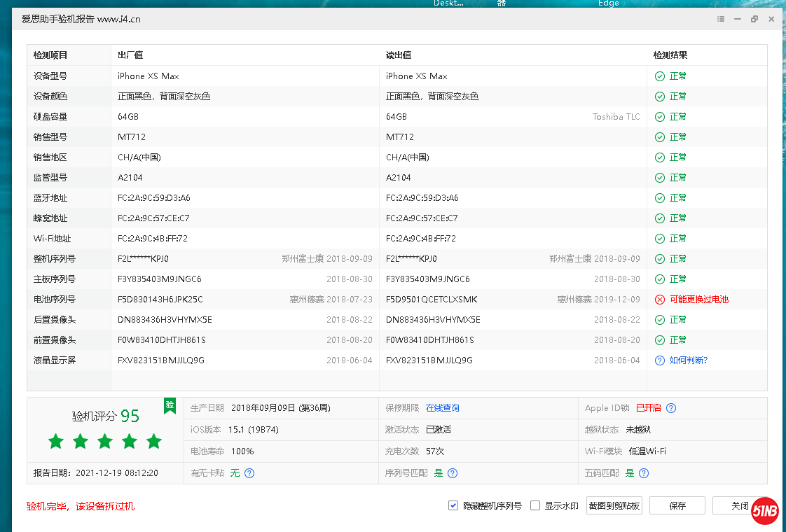This screenshot has height=532, width=786.
Task: Click help icon beside 序列号匹配
Action: 453,473
